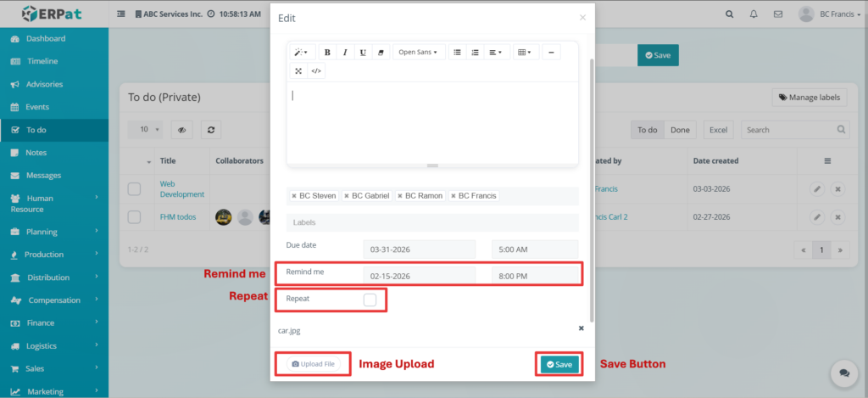This screenshot has width=868, height=398.
Task: Toggle bold formatting in the editor
Action: click(x=327, y=53)
